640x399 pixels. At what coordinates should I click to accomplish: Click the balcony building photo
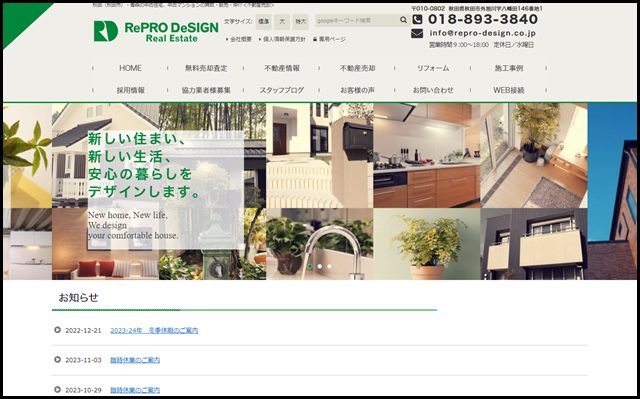click(534, 244)
